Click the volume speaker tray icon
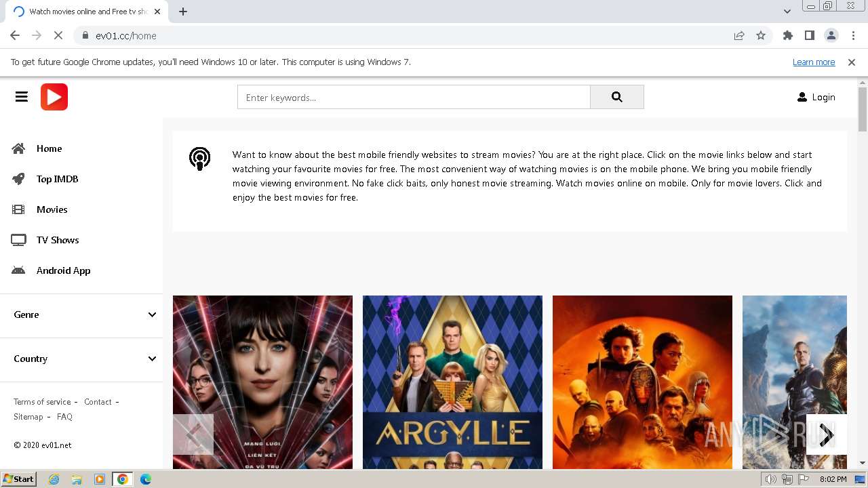Viewport: 868px width, 488px height. (771, 479)
